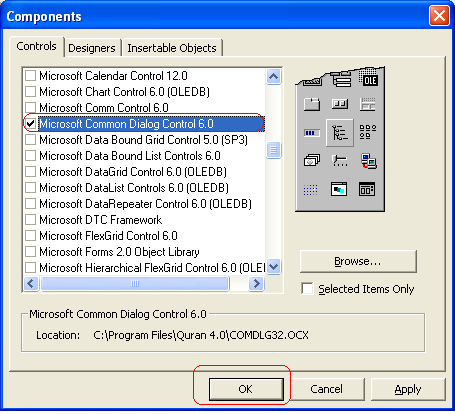Tick the Microsoft Chart Control 6.0 checkbox
The image size is (455, 414).
click(31, 92)
